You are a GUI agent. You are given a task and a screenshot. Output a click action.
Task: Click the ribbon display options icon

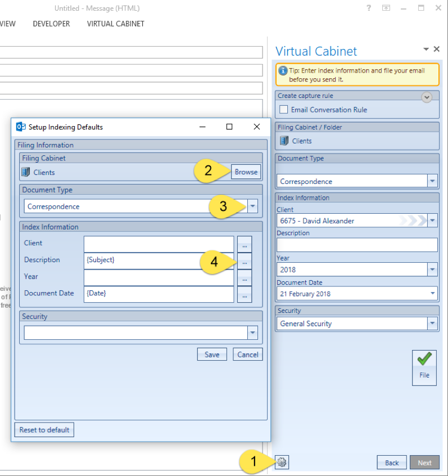[x=386, y=8]
